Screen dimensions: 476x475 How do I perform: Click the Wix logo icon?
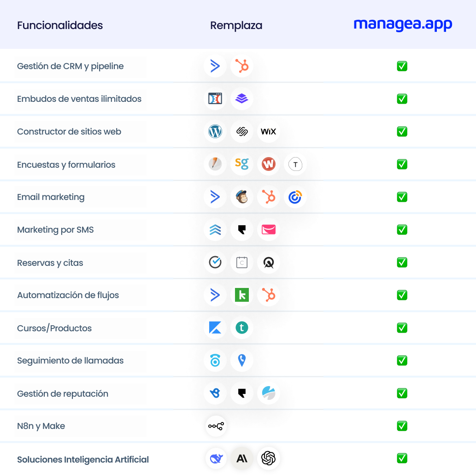[x=268, y=131]
